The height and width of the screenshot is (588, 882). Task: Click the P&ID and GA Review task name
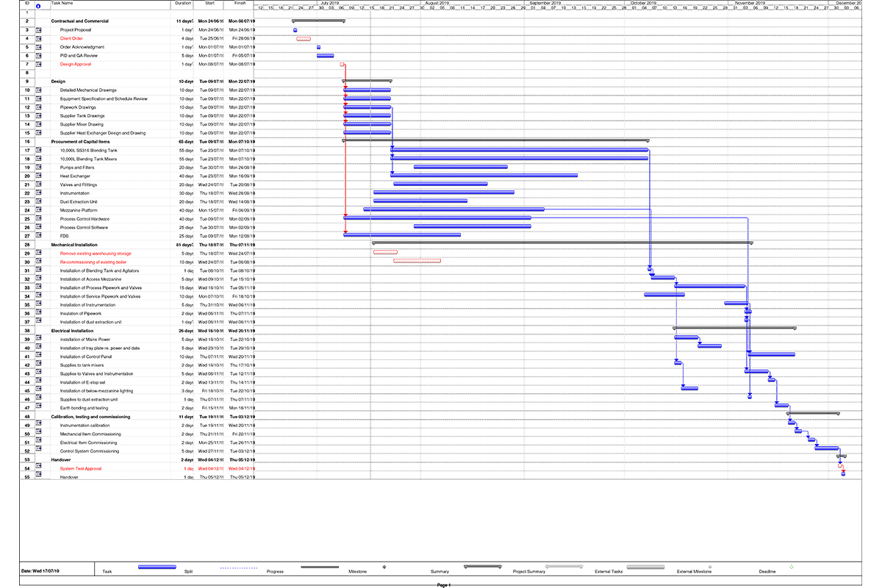[78, 56]
